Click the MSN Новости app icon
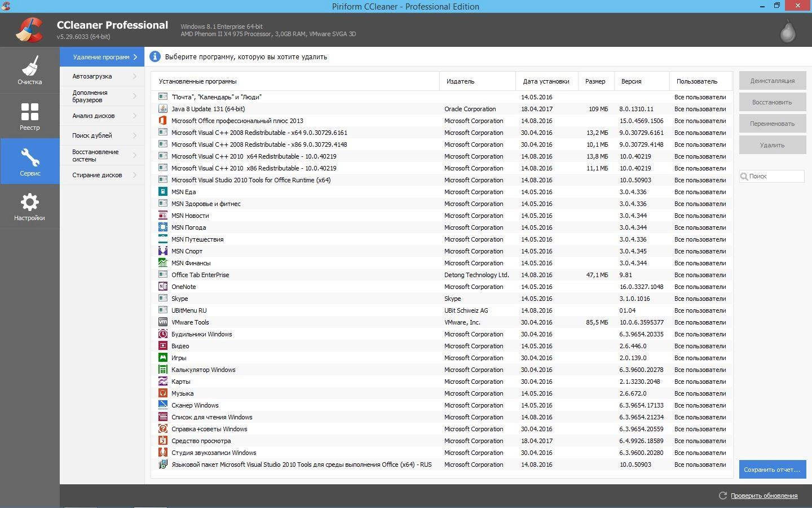 pos(163,216)
